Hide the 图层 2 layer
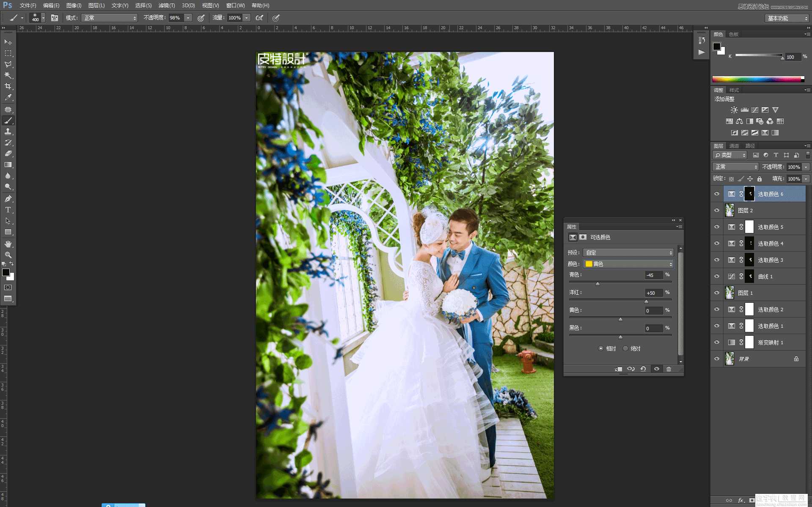Screen dimensions: 812x507 pos(717,211)
